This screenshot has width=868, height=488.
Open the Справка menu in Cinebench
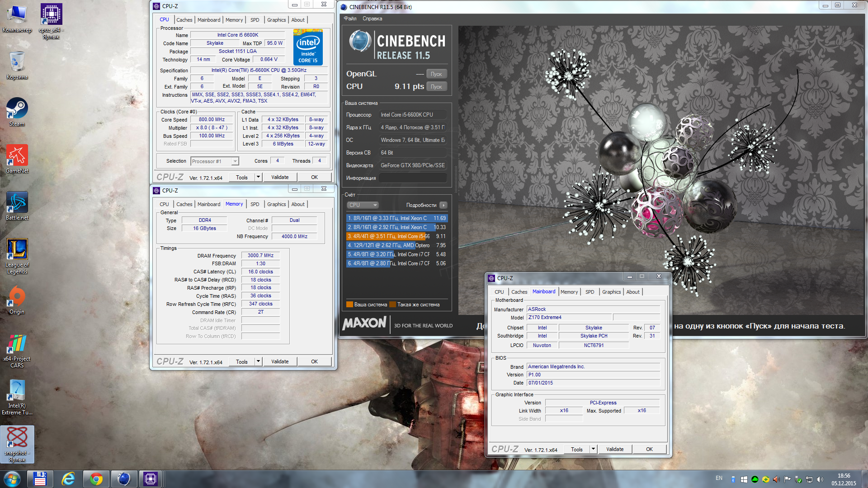(x=372, y=19)
